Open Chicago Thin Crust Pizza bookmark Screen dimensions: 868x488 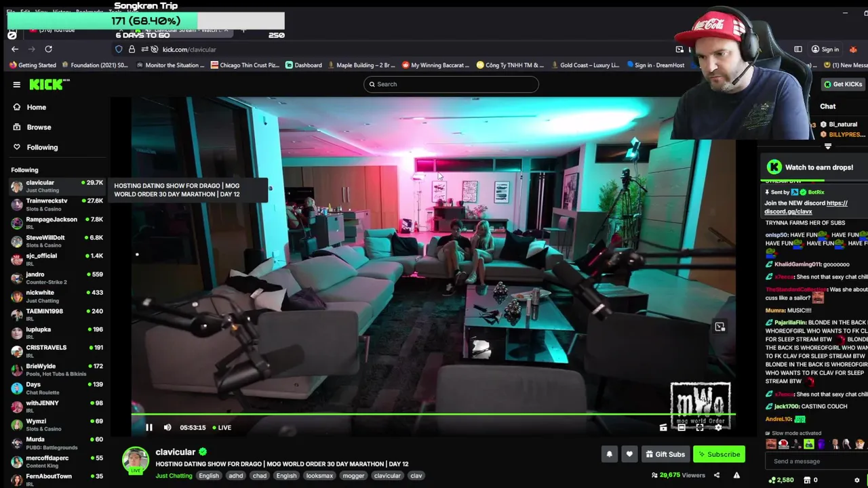point(244,65)
